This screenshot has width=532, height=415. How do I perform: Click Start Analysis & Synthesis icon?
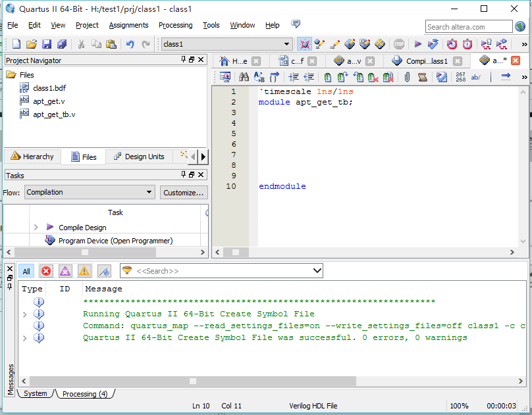[x=433, y=44]
